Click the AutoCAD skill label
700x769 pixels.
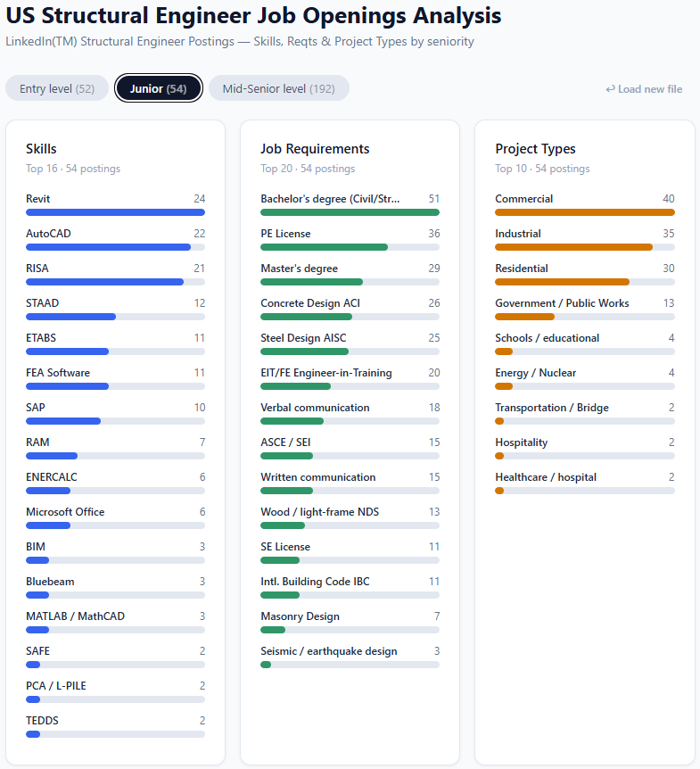point(48,234)
